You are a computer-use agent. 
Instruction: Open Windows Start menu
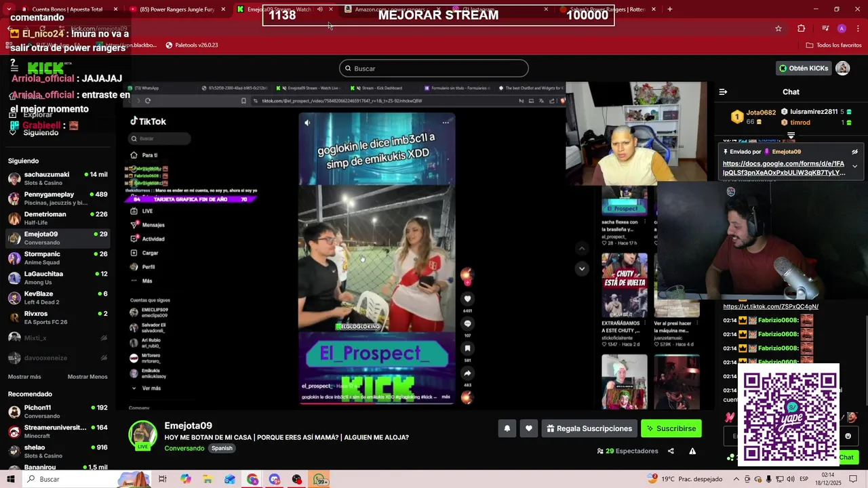tap(10, 479)
